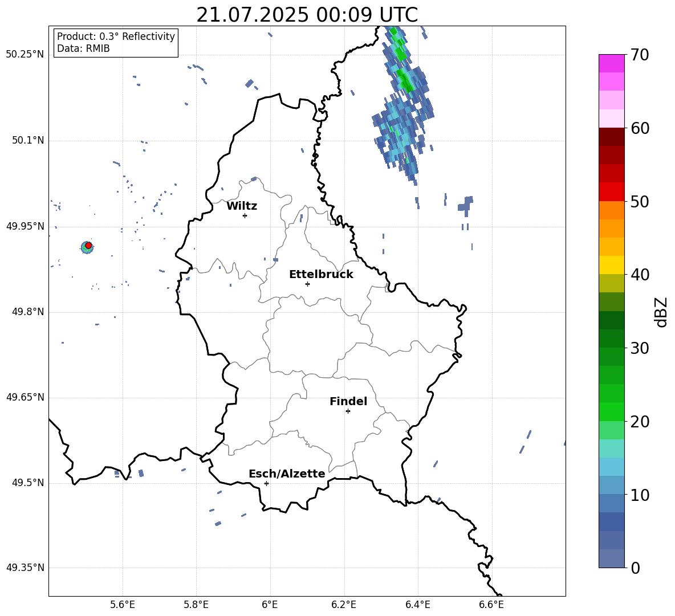The height and width of the screenshot is (616, 675).
Task: Click the red radar marker dot
Action: pyautogui.click(x=88, y=246)
